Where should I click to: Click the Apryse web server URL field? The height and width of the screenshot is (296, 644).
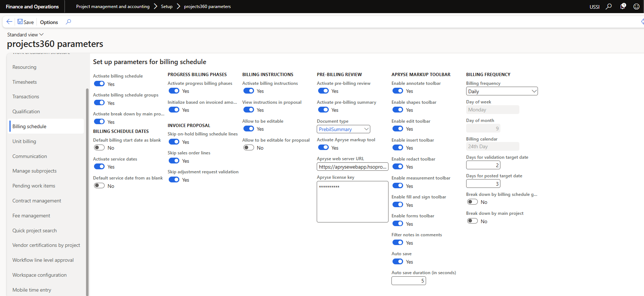coord(352,167)
